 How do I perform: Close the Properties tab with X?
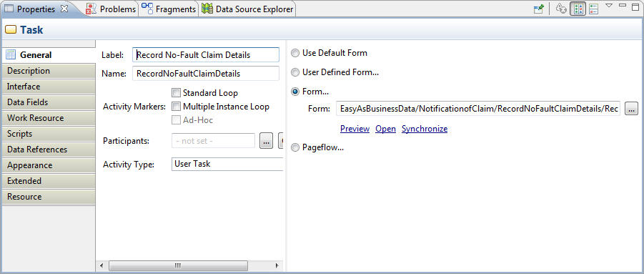point(64,9)
